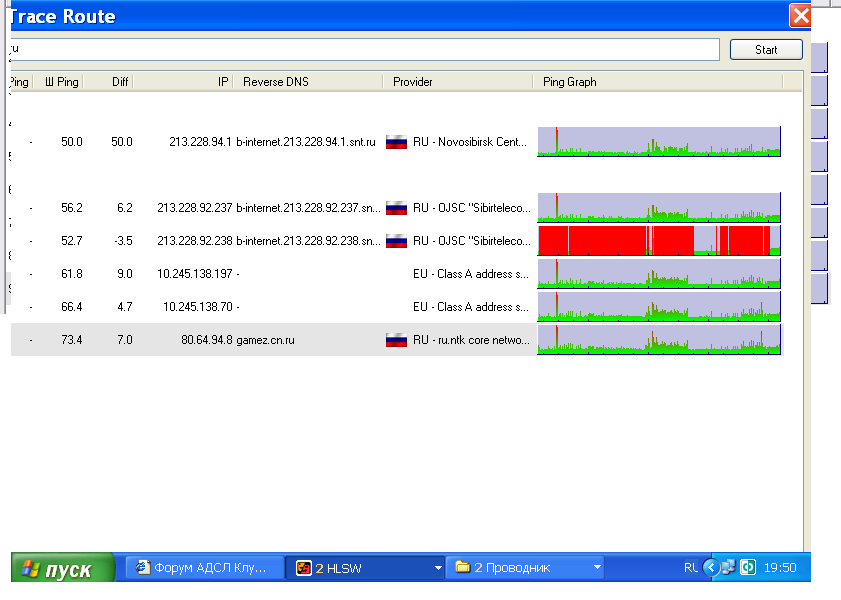Click Russian flag icon beside gamez.cn.ru
Screen dimensions: 841x600
click(x=396, y=340)
